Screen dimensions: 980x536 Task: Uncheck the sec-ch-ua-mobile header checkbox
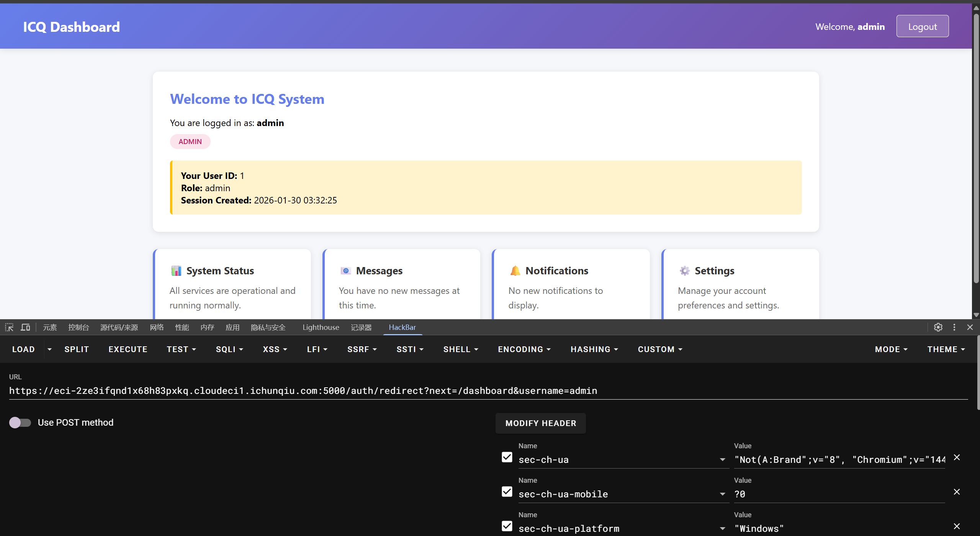tap(507, 492)
